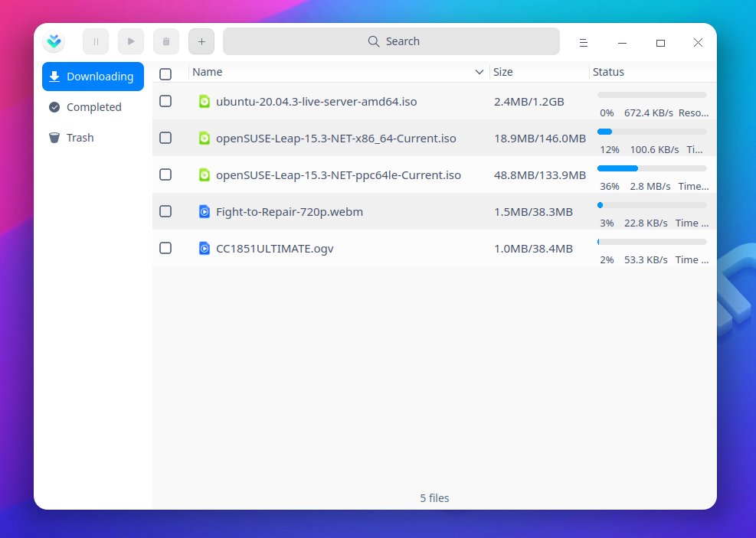The width and height of the screenshot is (756, 538).
Task: Check the ubuntu-20.04.3 iso row checkbox
Action: [x=165, y=101]
